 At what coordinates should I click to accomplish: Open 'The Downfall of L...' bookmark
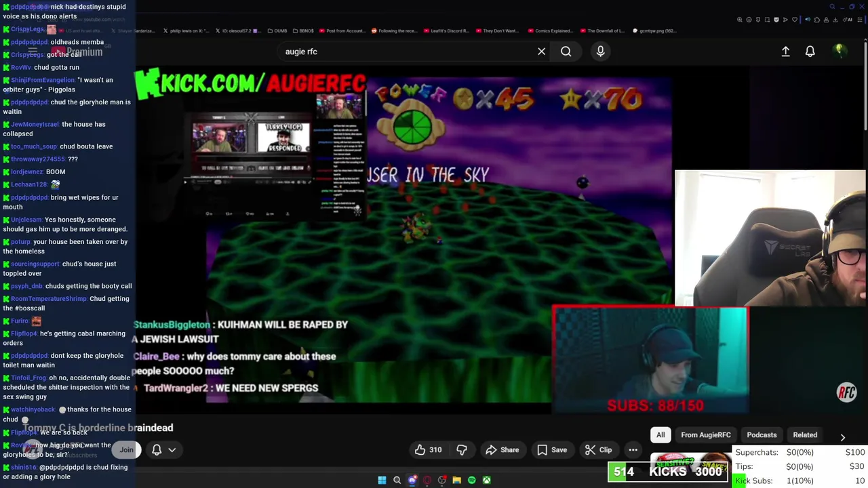pos(603,30)
